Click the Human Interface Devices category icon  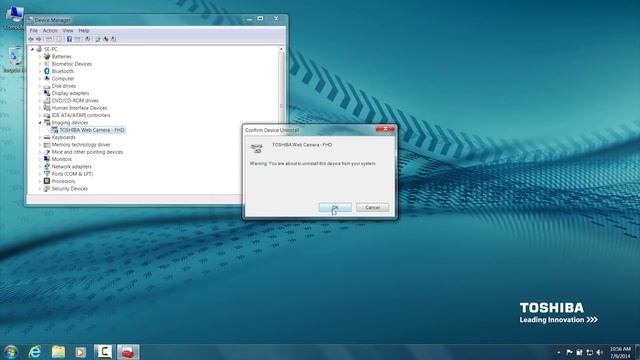[x=47, y=108]
